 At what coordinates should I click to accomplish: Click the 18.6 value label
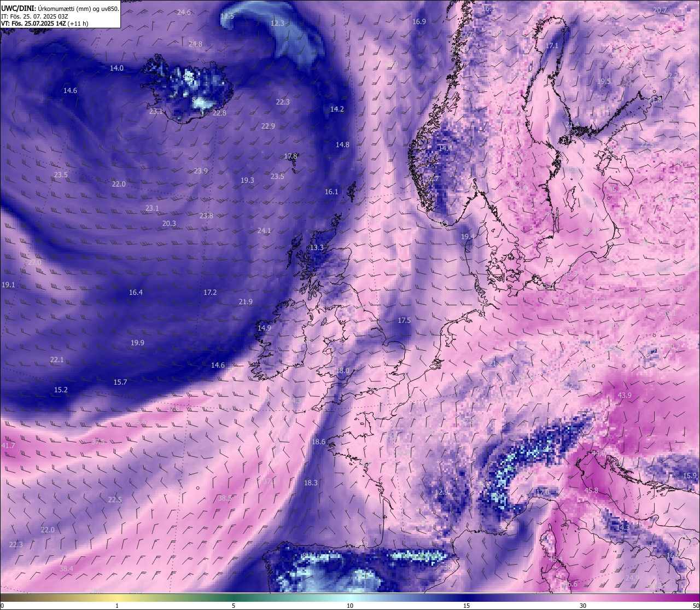[x=318, y=441]
